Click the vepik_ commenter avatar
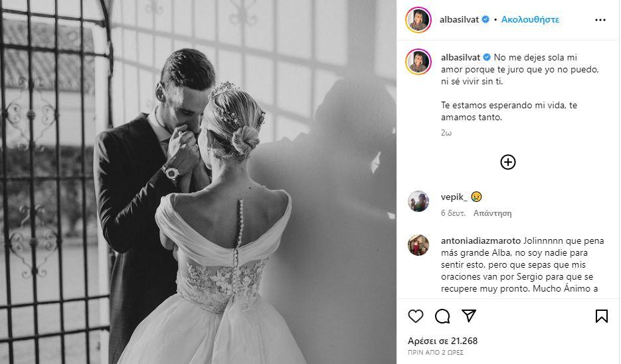 tap(418, 201)
